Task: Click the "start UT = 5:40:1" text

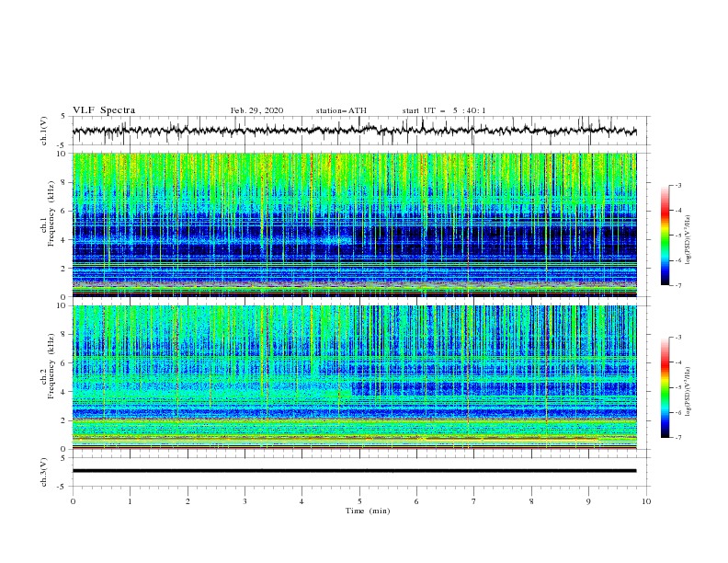Action: coord(444,110)
